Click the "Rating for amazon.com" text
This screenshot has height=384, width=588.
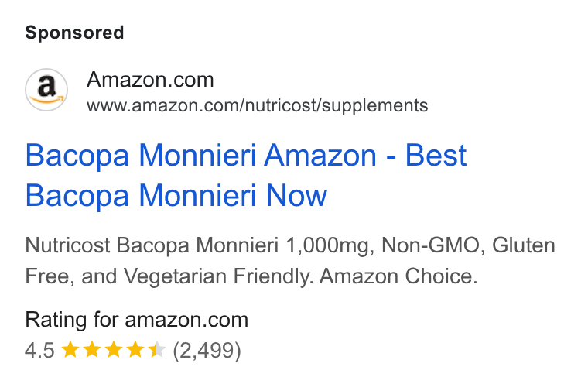pyautogui.click(x=136, y=320)
